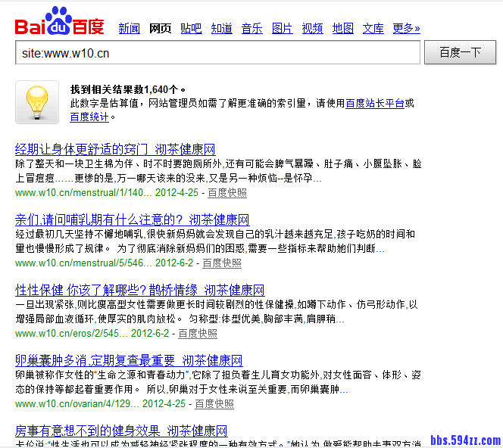Viewport: 503px width, 448px height.
Task: Open result 房事有意想不到的健身效果
Action: pyautogui.click(x=121, y=431)
